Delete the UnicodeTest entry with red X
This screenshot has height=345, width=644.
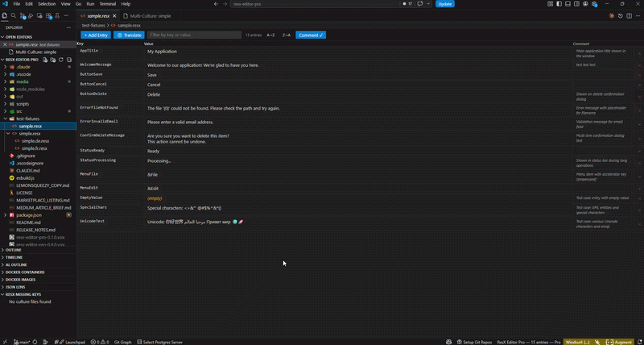(639, 224)
